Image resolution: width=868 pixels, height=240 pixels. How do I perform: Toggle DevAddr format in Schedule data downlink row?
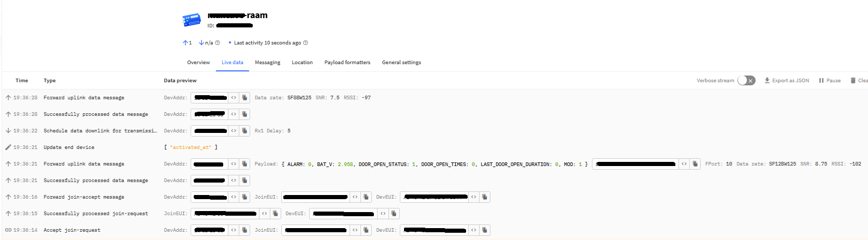234,131
